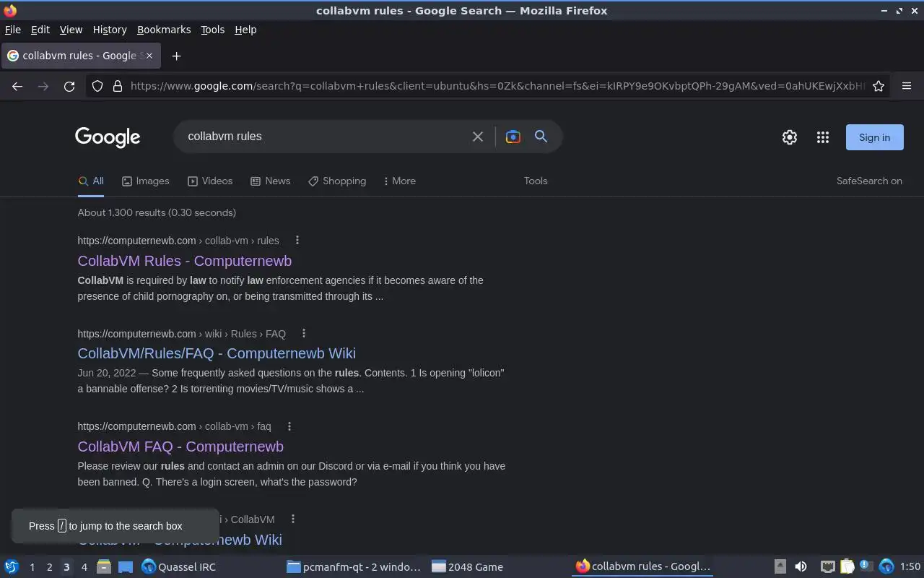Open the application launcher in taskbar
The image size is (924, 578).
point(11,567)
